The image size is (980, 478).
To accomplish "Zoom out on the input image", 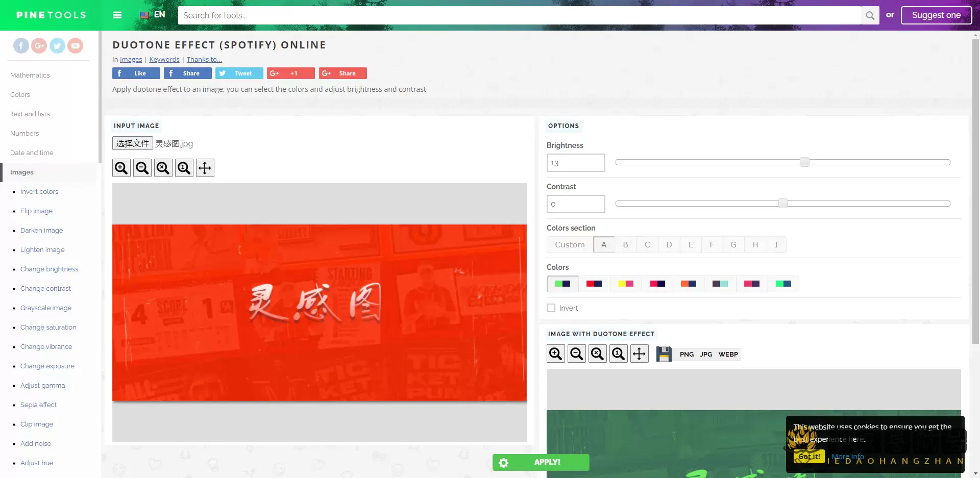I will point(142,168).
